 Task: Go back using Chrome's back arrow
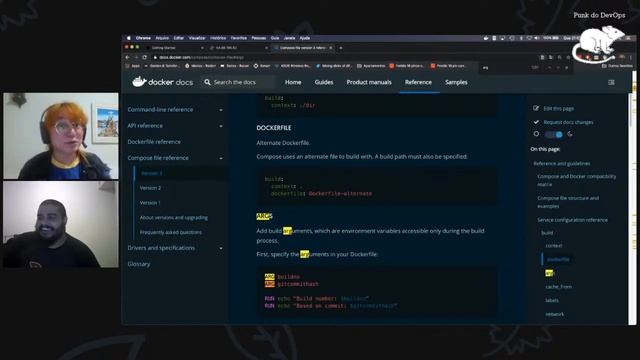(x=128, y=57)
